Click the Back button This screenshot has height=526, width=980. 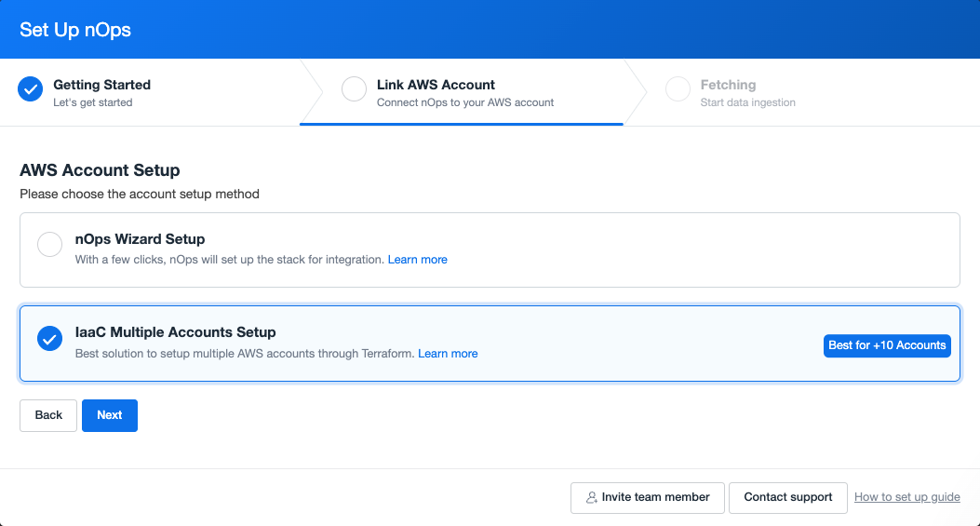(48, 415)
